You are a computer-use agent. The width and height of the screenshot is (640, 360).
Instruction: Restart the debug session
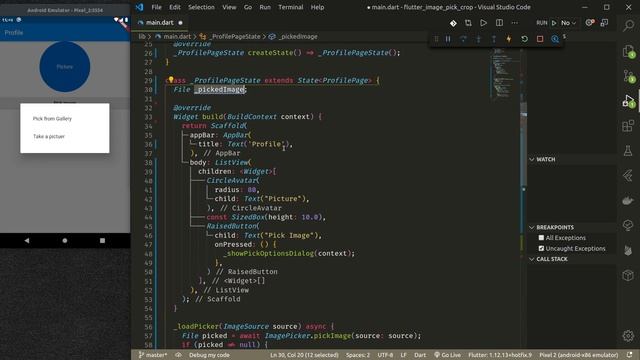[524, 39]
